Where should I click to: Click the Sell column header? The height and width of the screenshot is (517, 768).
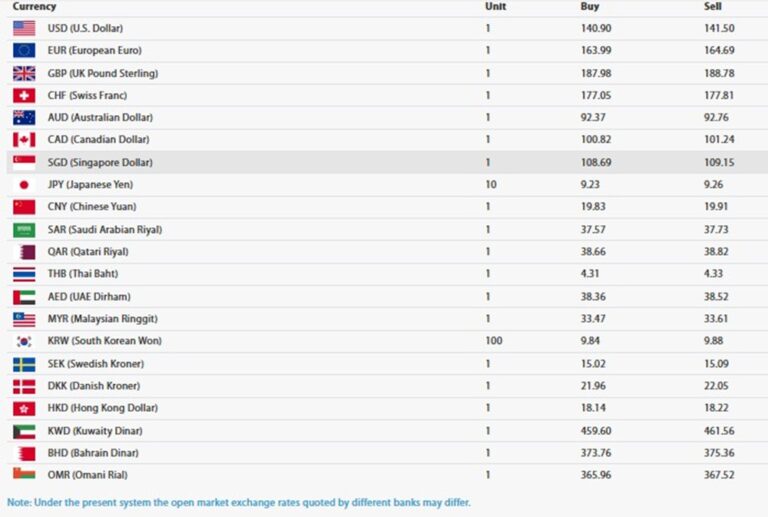click(x=713, y=7)
